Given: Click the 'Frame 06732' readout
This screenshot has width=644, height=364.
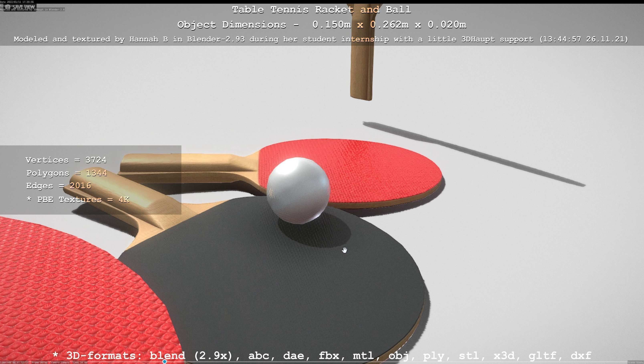Looking at the screenshot, I should 39,363.
